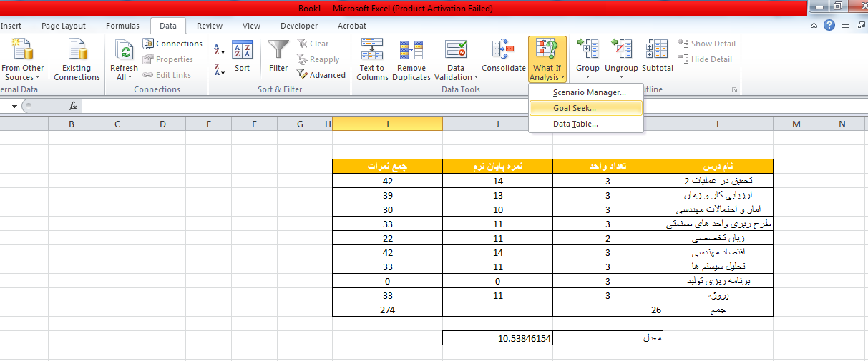Expand the Ungroup dropdown arrow
This screenshot has width=868, height=361.
click(x=621, y=77)
